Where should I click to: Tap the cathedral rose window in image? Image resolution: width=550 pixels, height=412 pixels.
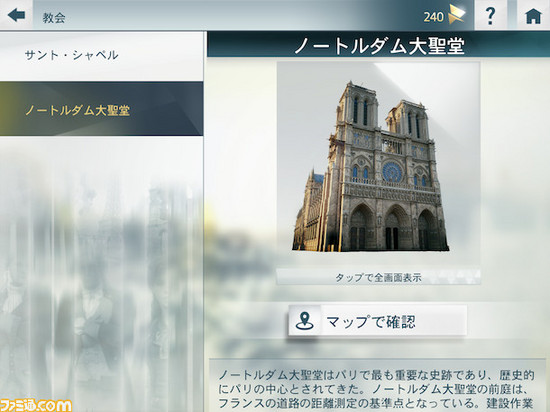pos(392,172)
